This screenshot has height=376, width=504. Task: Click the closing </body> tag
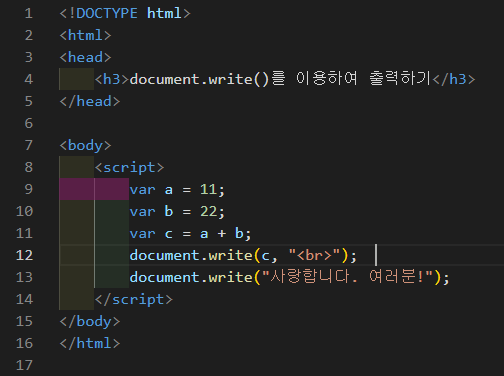click(90, 322)
